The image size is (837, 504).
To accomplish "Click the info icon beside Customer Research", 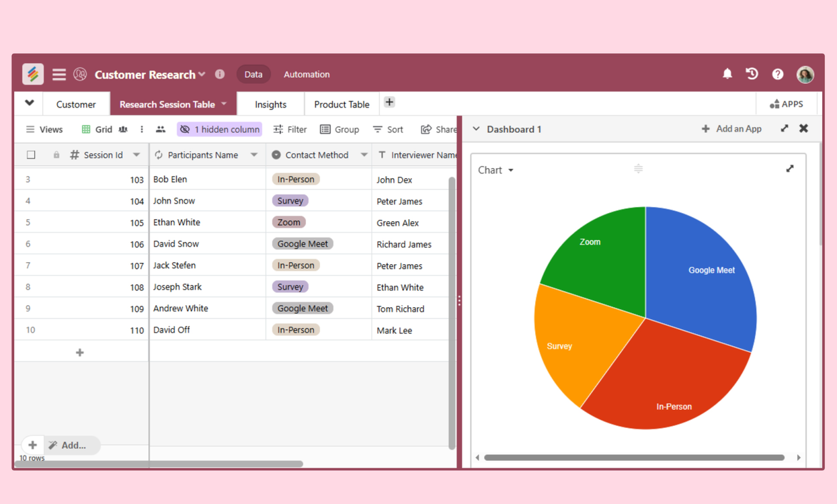I will tap(220, 74).
